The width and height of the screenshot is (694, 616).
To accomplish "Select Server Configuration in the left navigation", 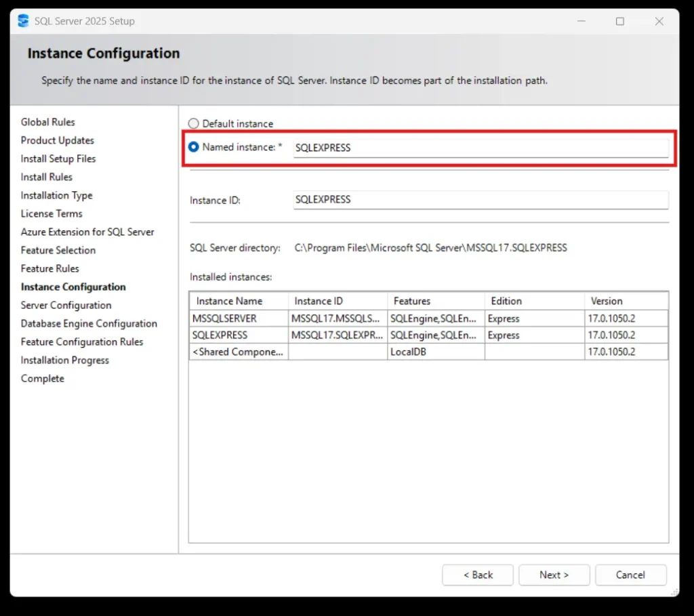I will tap(66, 305).
